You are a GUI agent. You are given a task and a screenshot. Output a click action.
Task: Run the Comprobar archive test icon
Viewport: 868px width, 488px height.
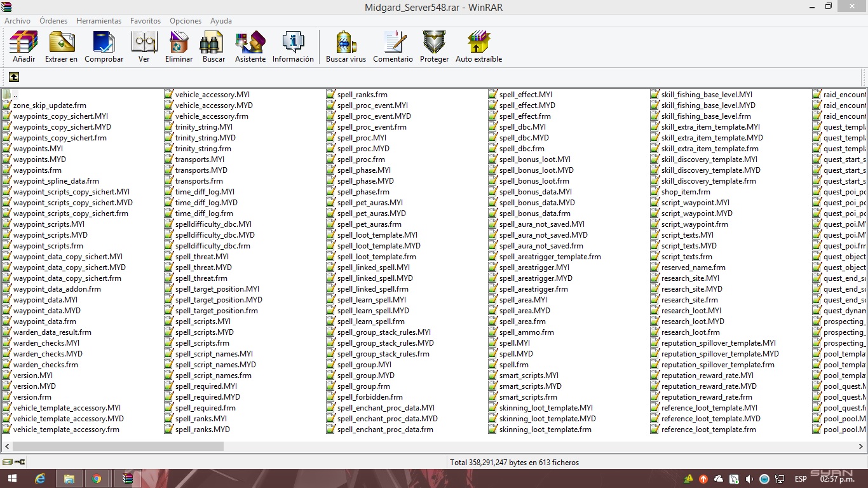pos(104,43)
